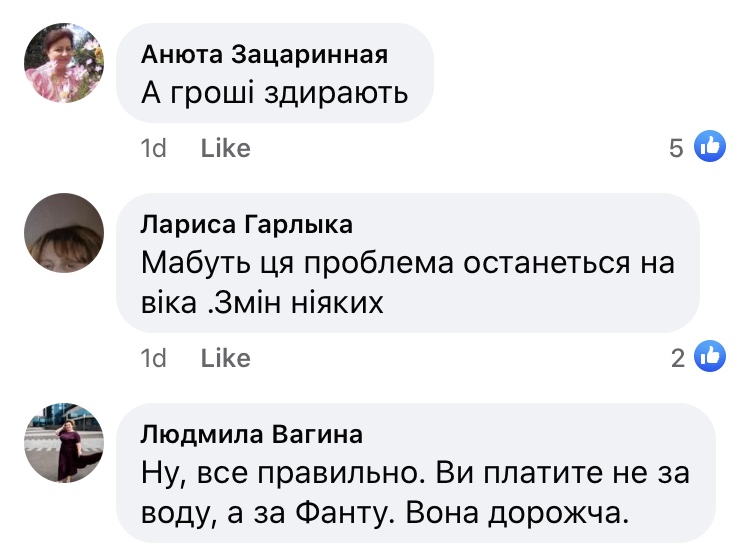Click the blue thumbs-up icon beside count 5
Screen dimensions: 750x546
709,148
